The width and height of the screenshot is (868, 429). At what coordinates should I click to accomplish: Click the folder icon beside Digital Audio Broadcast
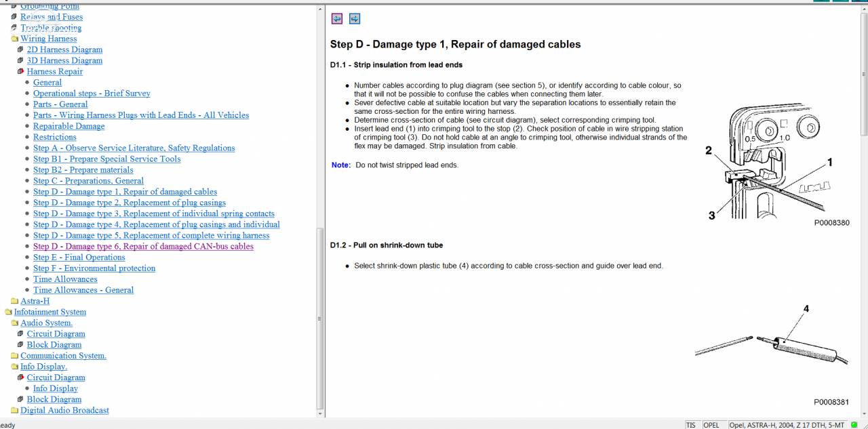(x=14, y=411)
